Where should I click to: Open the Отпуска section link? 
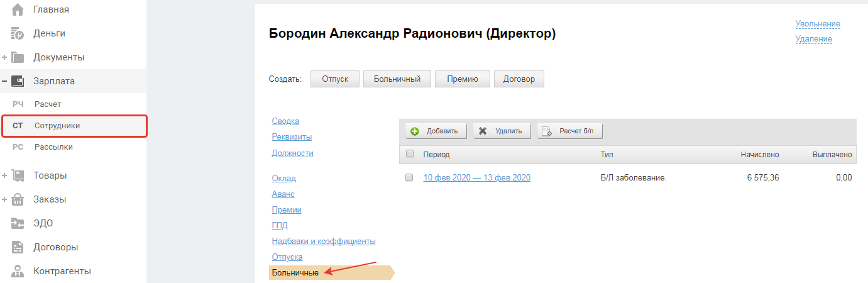point(287,257)
